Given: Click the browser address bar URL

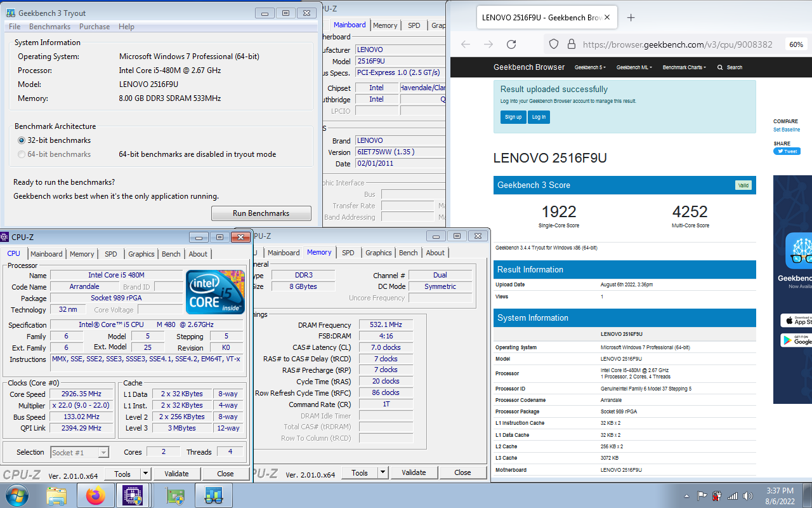Looking at the screenshot, I should [678, 44].
